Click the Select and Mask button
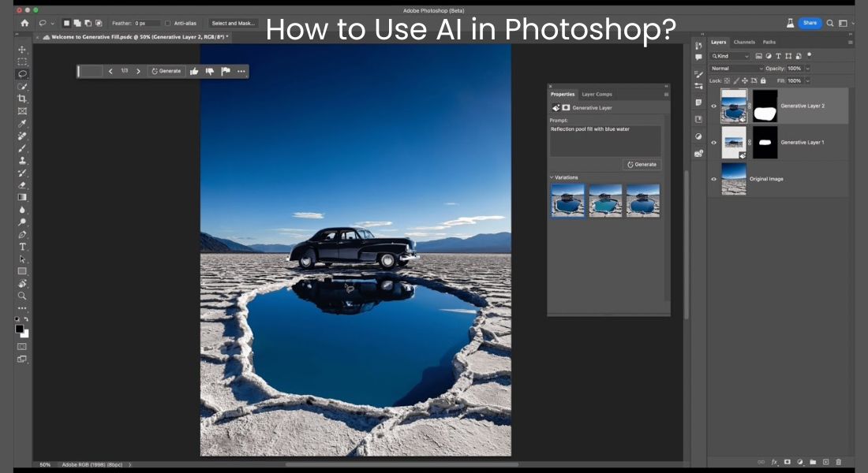Screen dimensions: 868x473 pos(232,23)
